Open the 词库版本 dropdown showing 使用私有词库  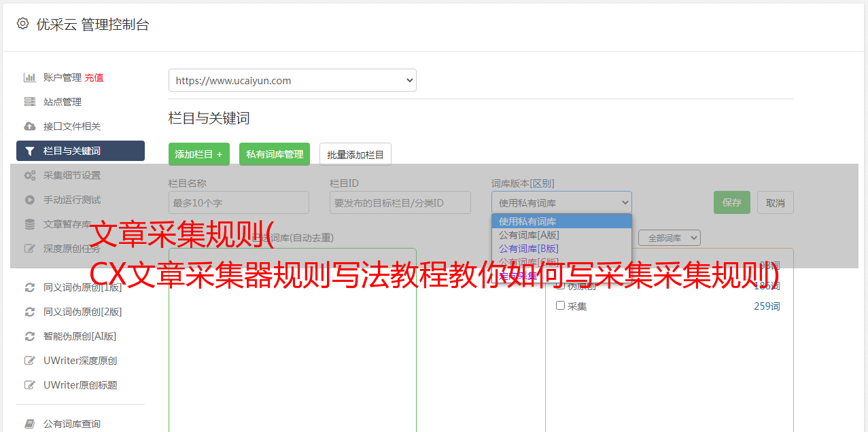(561, 202)
